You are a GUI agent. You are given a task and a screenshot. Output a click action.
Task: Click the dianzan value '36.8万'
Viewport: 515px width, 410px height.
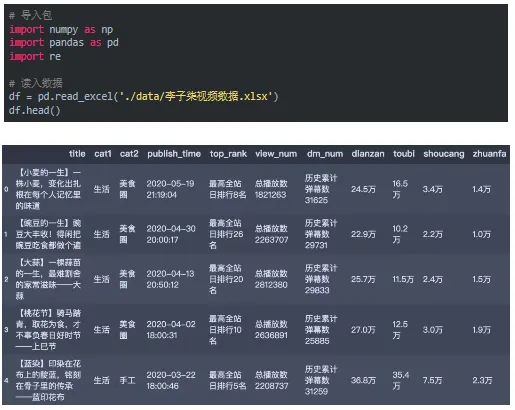pyautogui.click(x=363, y=381)
